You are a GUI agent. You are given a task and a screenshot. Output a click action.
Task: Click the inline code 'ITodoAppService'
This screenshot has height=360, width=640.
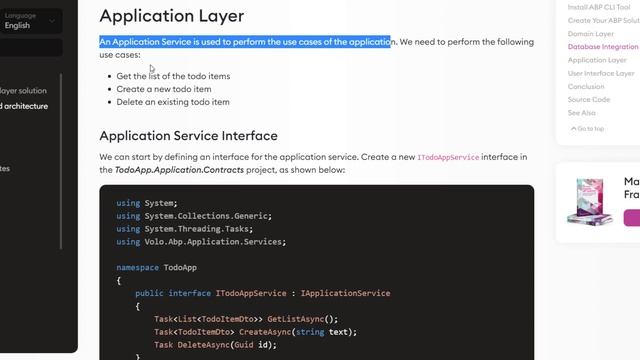pos(448,157)
